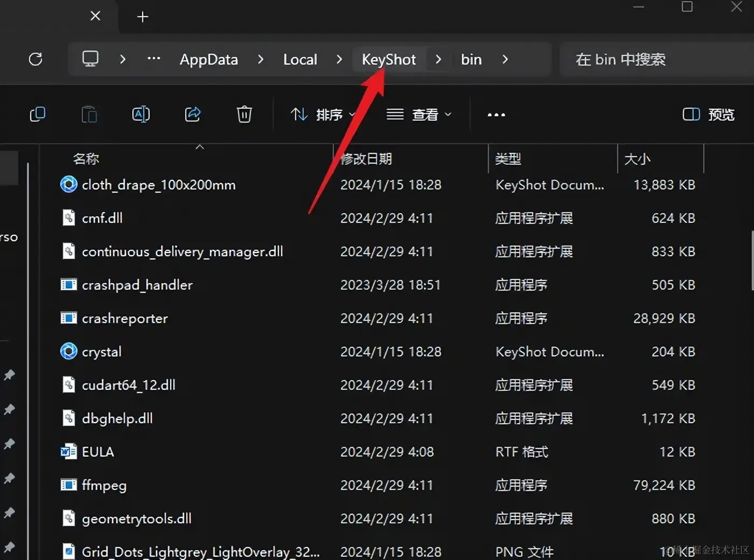This screenshot has width=754, height=560.
Task: Click the rename icon in toolbar
Action: (141, 114)
